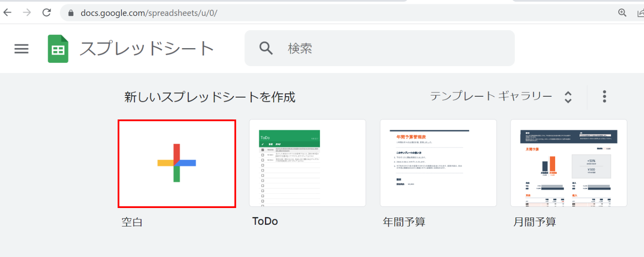
Task: Open the 年間予算 template thumbnail
Action: click(438, 163)
